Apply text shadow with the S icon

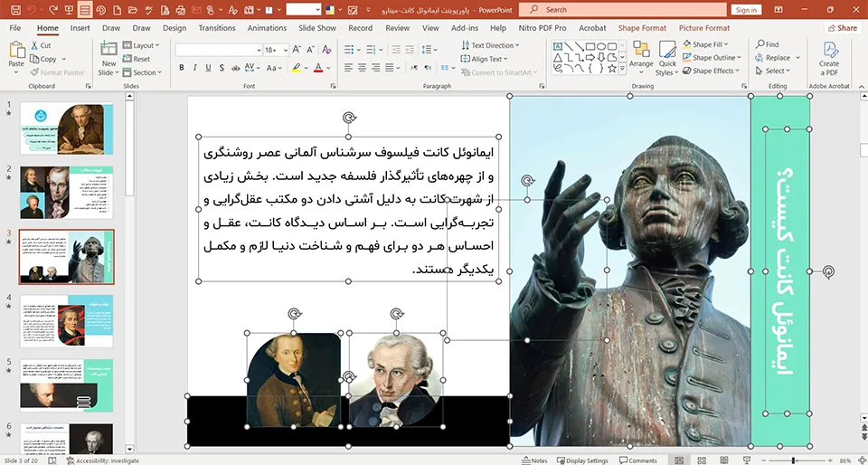[x=222, y=68]
